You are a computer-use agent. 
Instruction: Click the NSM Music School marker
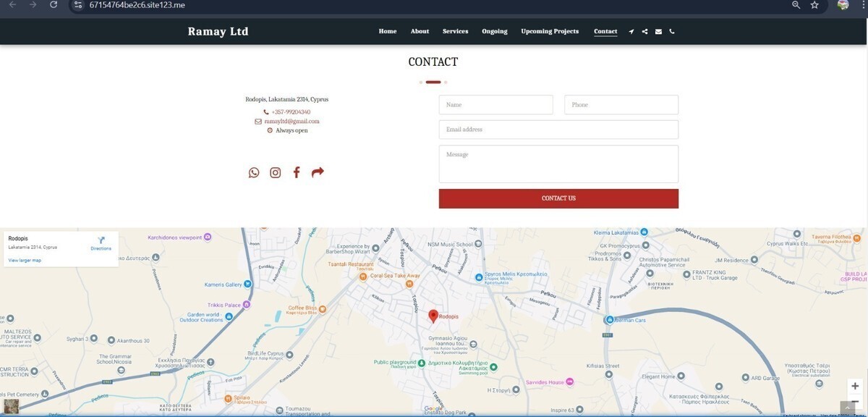(x=479, y=245)
